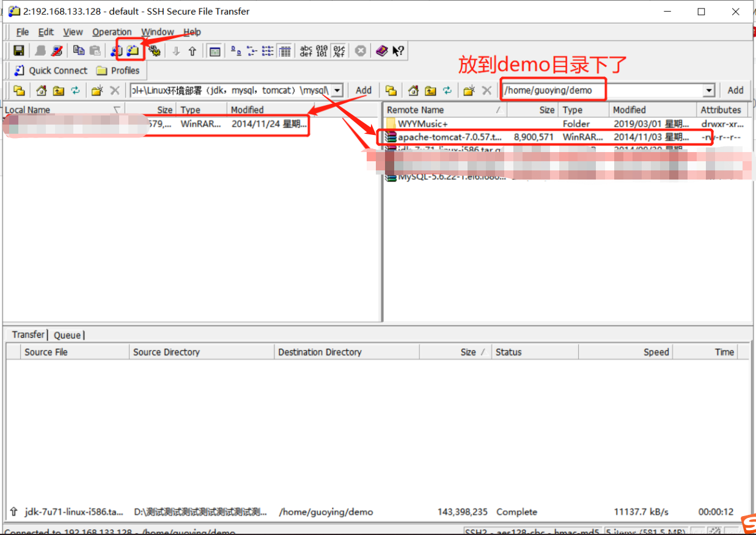Screen dimensions: 756x535
Task: Open the Window menu
Action: pyautogui.click(x=158, y=32)
